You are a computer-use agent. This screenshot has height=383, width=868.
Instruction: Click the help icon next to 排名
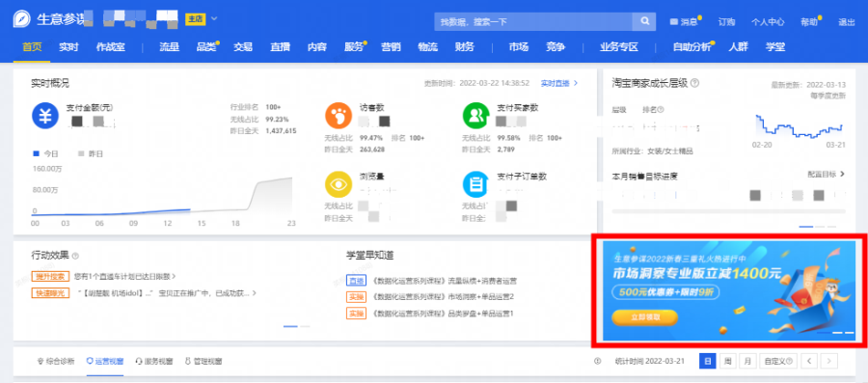(661, 110)
